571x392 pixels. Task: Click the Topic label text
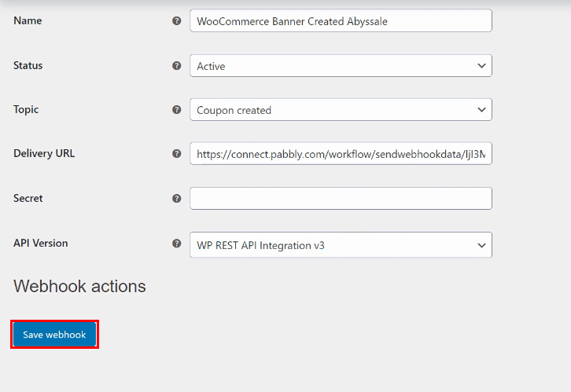26,109
